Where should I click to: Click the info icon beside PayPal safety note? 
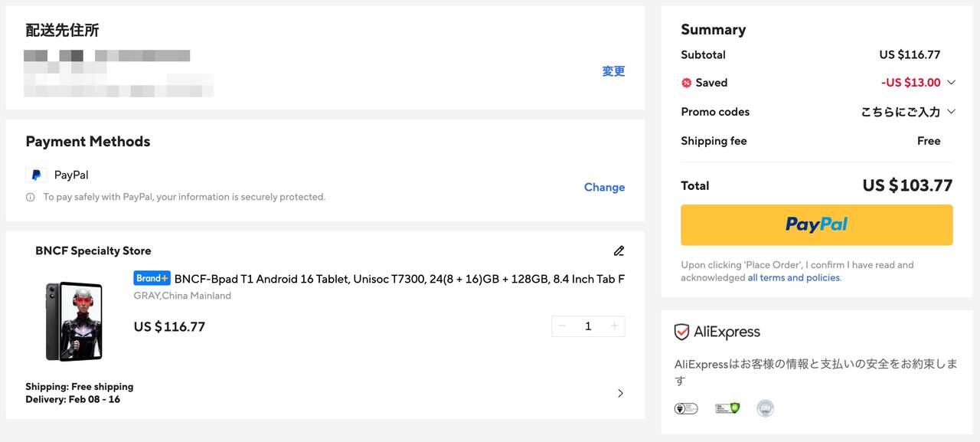coord(31,198)
